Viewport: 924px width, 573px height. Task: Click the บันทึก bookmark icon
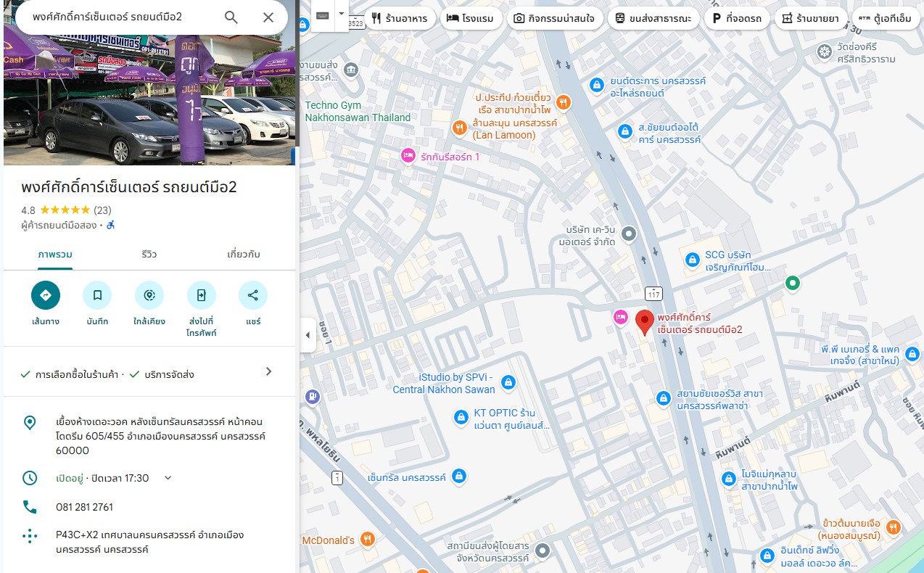(x=97, y=295)
